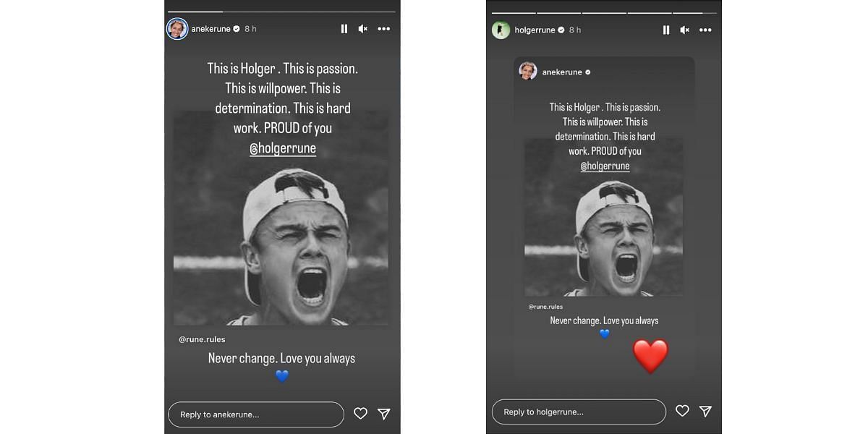Like the anekerune story with heart
Image resolution: width=868 pixels, height=434 pixels.
[360, 414]
